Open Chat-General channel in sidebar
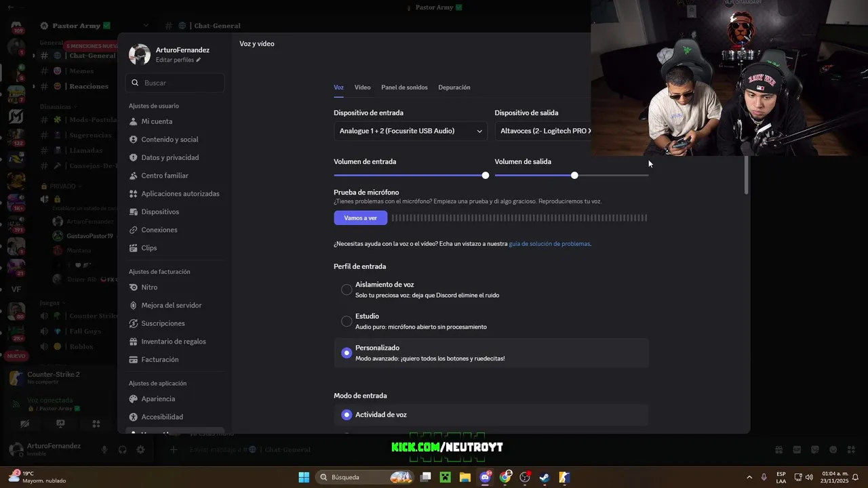The width and height of the screenshot is (868, 488). point(78,56)
